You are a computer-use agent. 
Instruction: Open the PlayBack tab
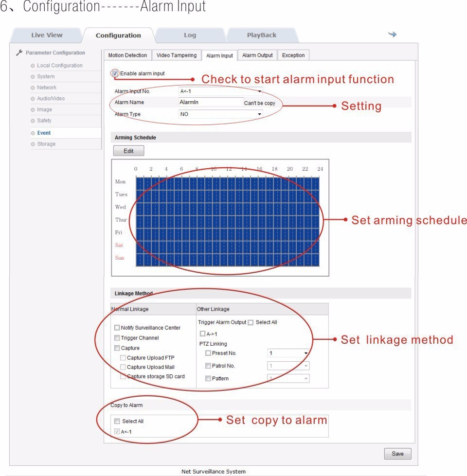coord(261,35)
